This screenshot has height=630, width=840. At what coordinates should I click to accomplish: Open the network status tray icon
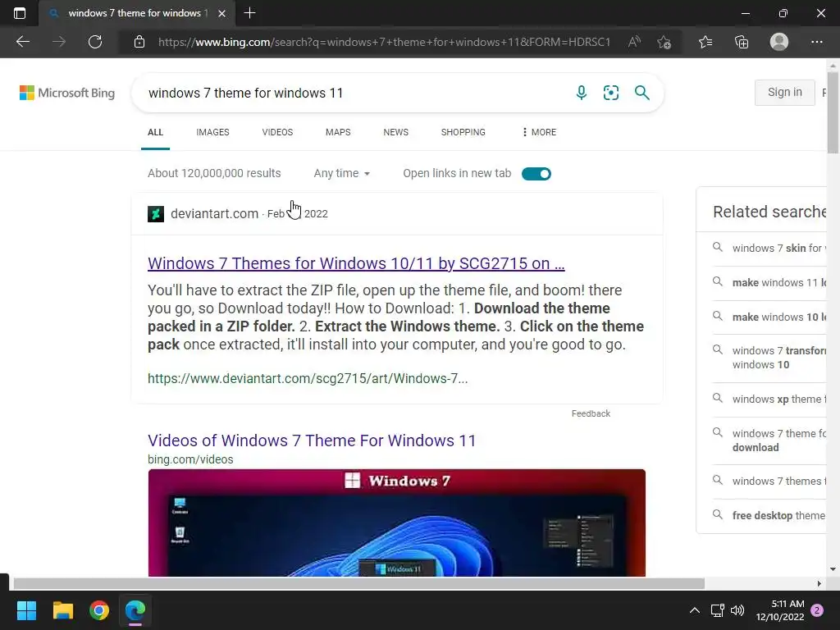(x=717, y=610)
